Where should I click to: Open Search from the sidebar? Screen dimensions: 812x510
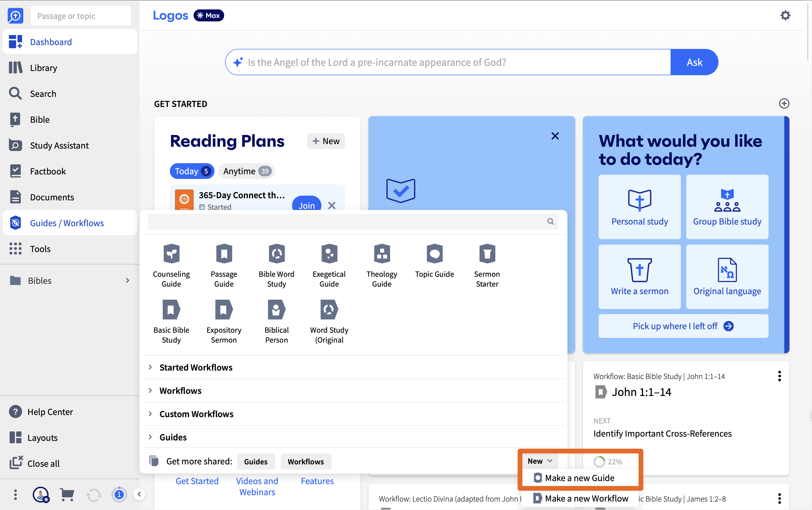point(70,93)
